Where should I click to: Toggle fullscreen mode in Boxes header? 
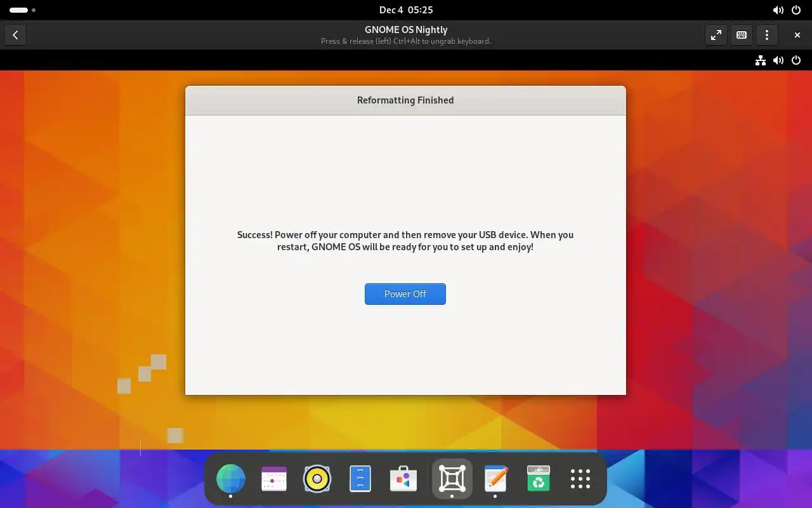[716, 35]
